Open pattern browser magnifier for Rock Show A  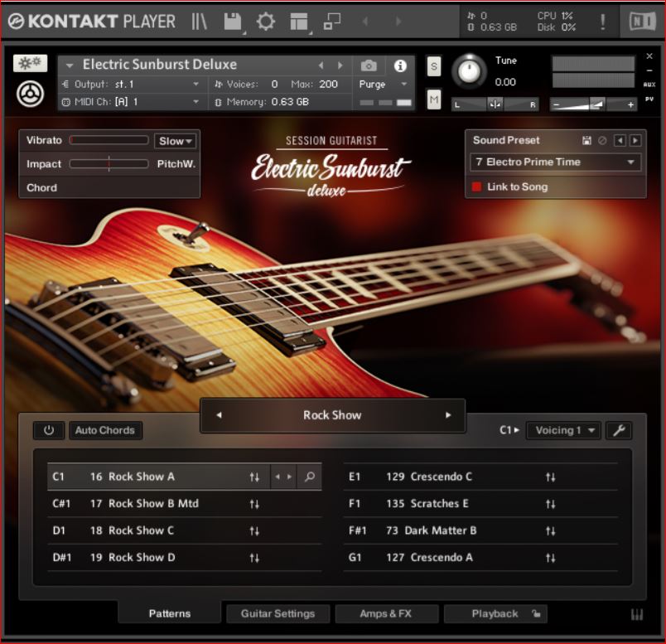pos(310,477)
